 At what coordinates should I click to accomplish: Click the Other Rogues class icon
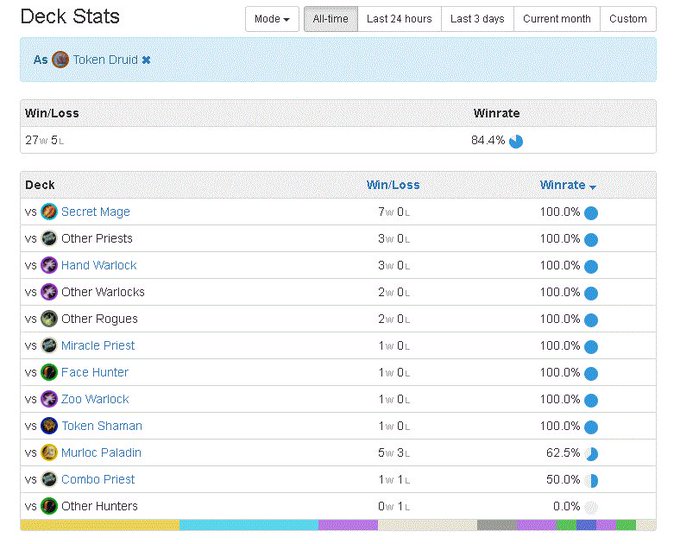click(49, 319)
